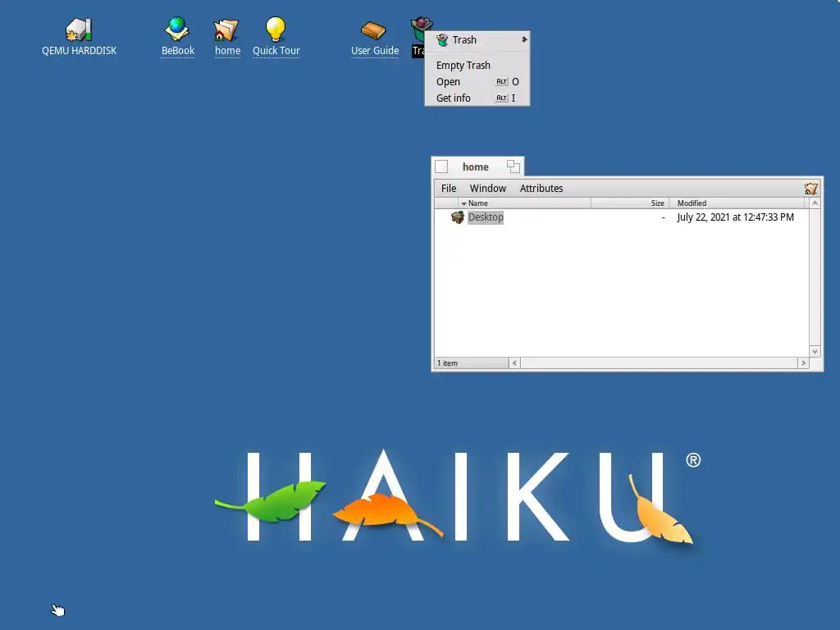Click the zoom button on home window tab

click(x=514, y=167)
